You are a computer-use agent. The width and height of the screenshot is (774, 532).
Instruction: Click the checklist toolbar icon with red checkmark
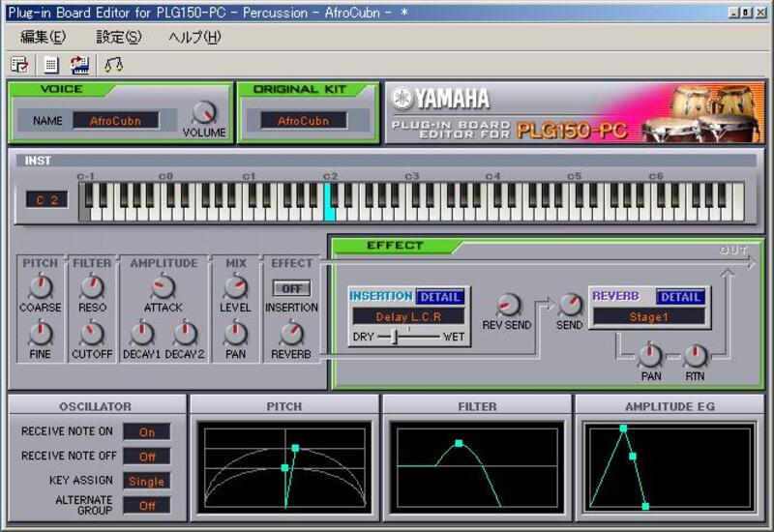tap(19, 65)
